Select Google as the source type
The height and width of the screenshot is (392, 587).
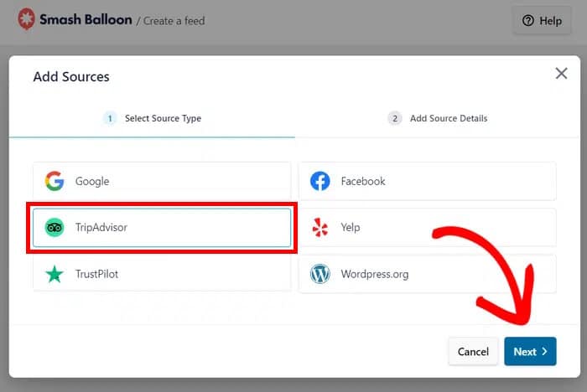(x=162, y=181)
